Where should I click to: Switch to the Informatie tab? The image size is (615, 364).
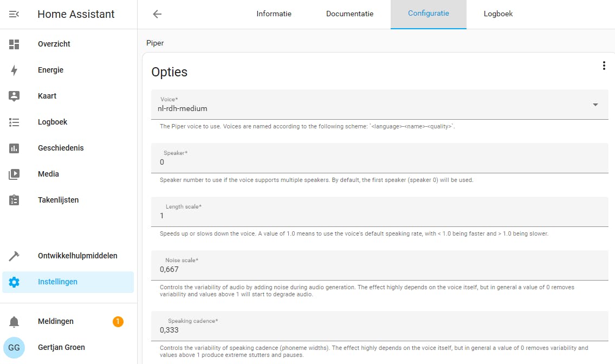[274, 14]
